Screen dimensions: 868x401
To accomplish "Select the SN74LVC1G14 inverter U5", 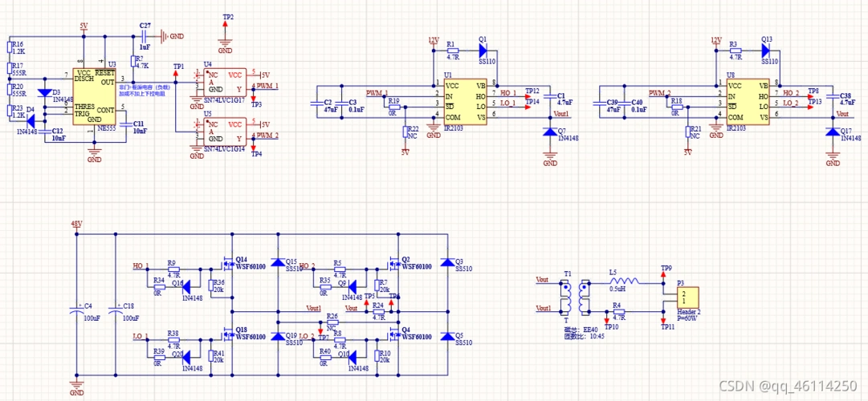I will coord(223,130).
